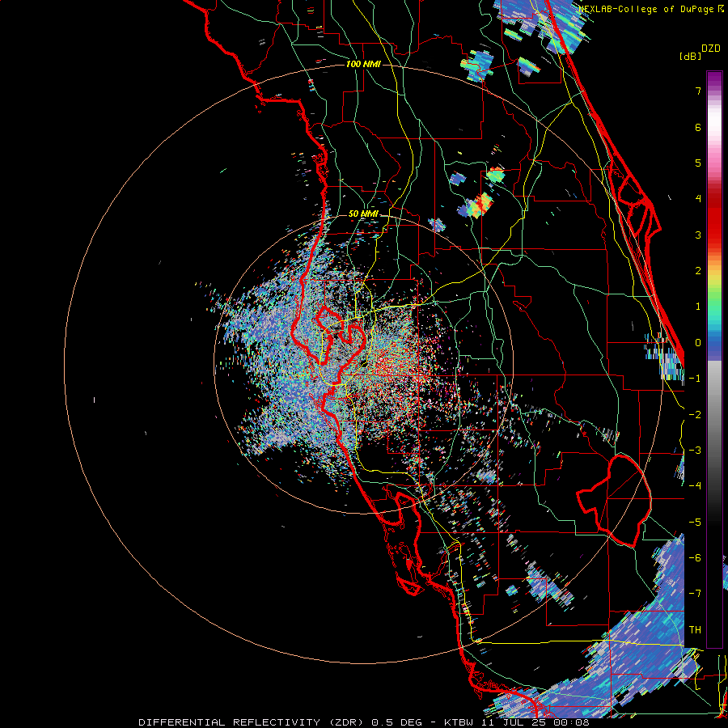The height and width of the screenshot is (728, 728).
Task: Click the purple top of the color bar
Action: pos(714,79)
